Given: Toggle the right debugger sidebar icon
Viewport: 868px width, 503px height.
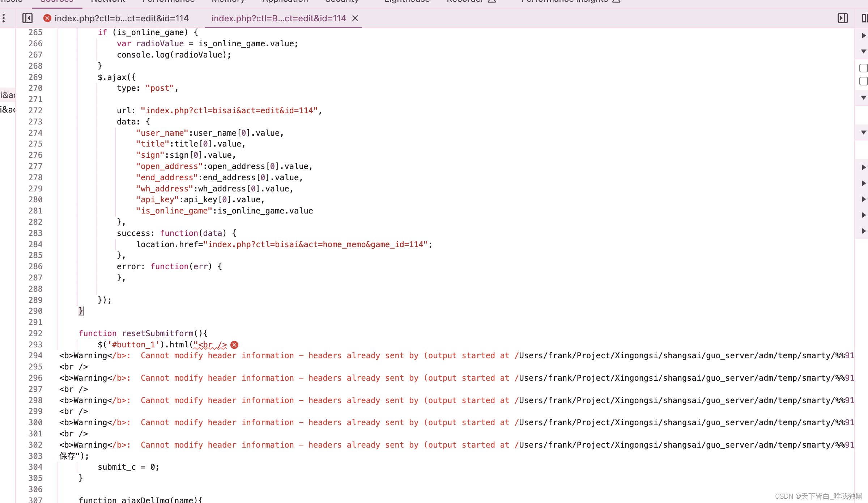Looking at the screenshot, I should (x=842, y=18).
